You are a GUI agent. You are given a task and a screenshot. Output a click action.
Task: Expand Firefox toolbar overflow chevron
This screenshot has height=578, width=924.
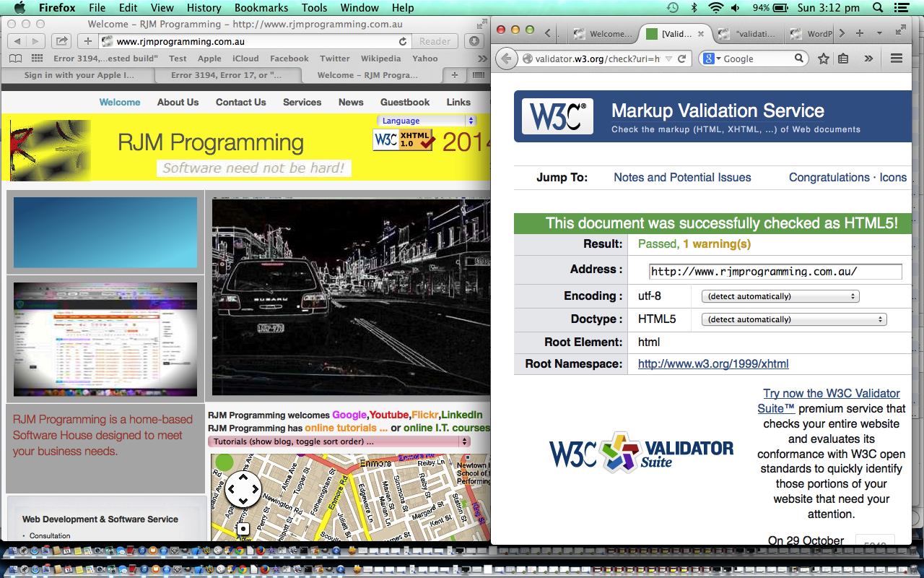point(868,59)
